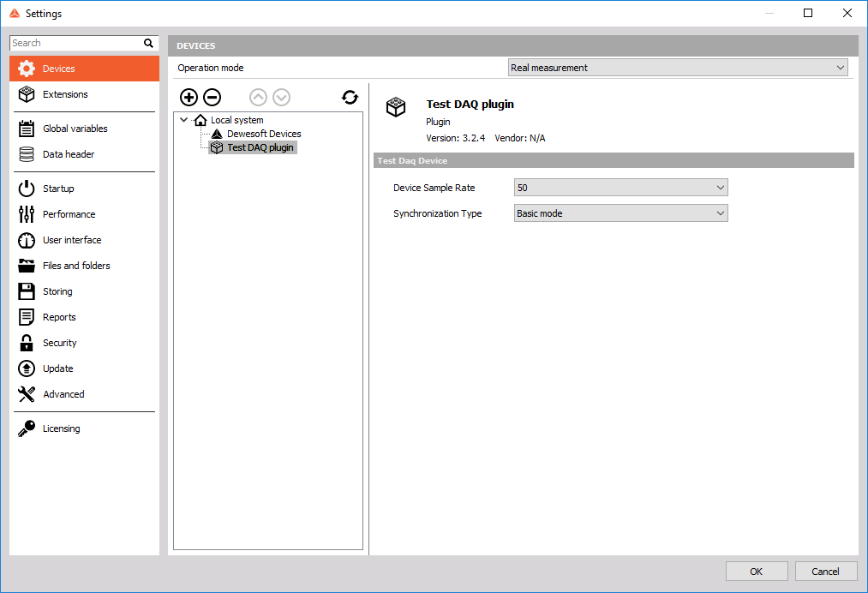
Task: Click the add device plus icon
Action: pos(189,98)
